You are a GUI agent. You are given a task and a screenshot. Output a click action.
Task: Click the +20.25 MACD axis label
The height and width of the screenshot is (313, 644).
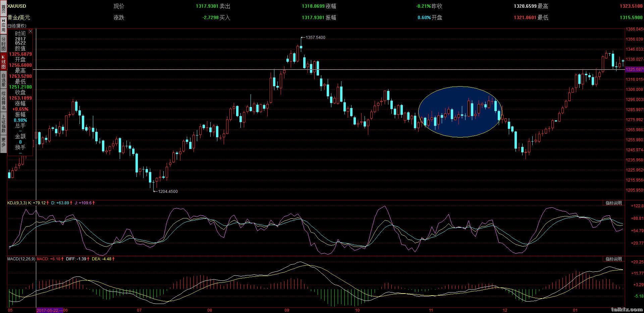point(637,262)
